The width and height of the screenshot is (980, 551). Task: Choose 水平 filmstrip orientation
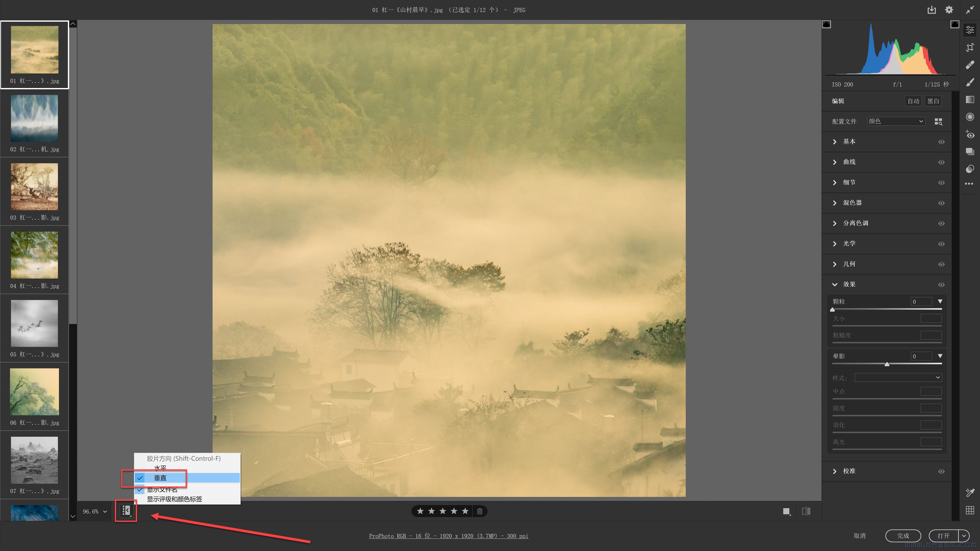160,468
